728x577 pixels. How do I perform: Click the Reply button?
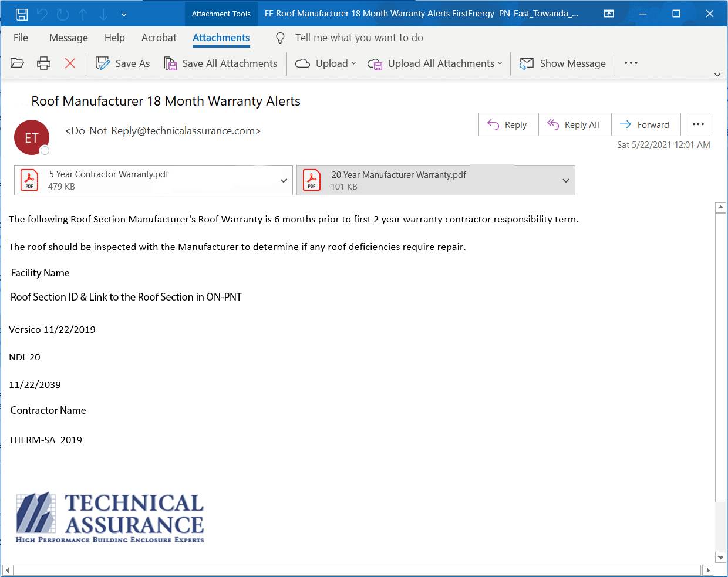[508, 125]
